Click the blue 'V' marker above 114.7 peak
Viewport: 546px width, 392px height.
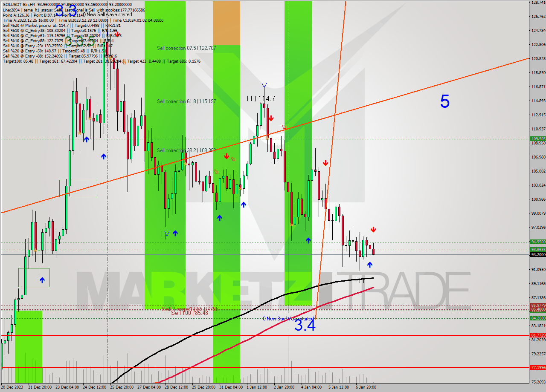pos(264,86)
